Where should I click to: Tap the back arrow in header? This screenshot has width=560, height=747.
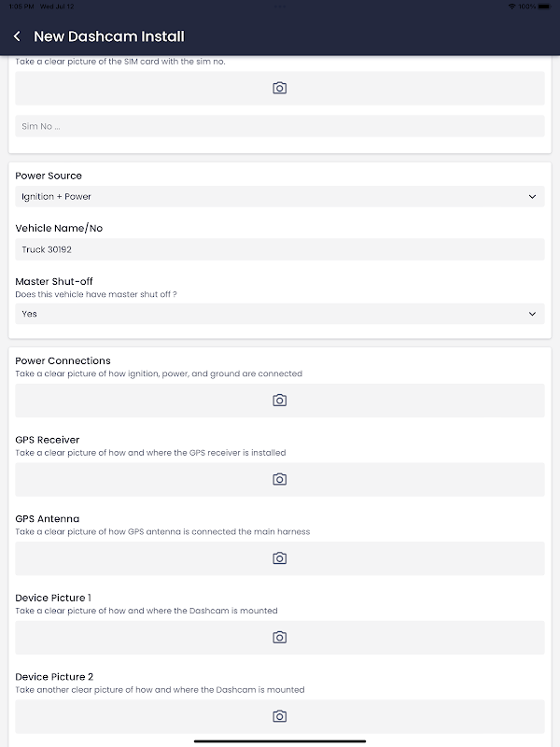pyautogui.click(x=17, y=36)
